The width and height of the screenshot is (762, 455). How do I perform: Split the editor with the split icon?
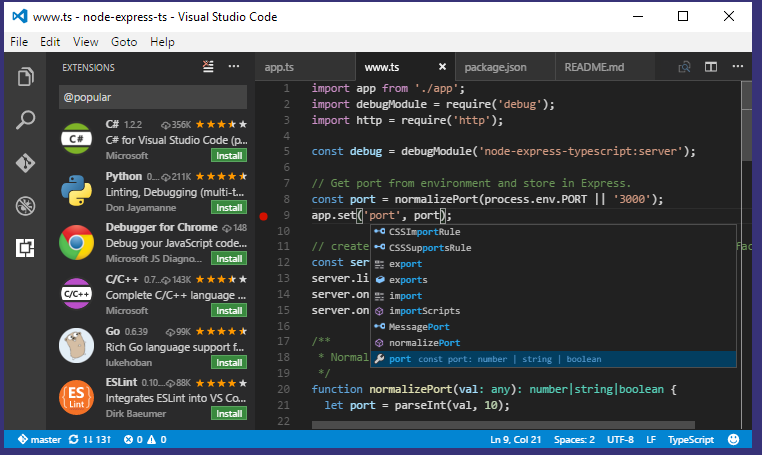pyautogui.click(x=711, y=67)
